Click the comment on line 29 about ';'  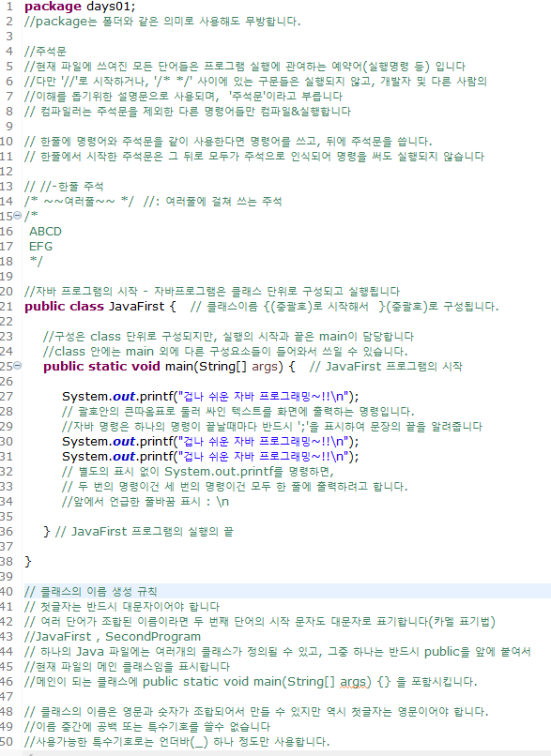click(x=272, y=426)
